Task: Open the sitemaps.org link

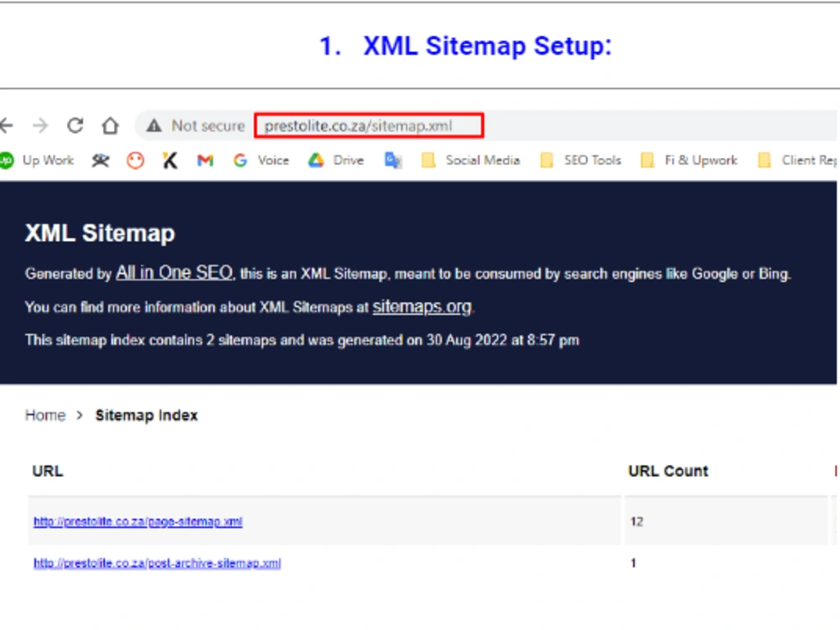Action: (x=423, y=307)
